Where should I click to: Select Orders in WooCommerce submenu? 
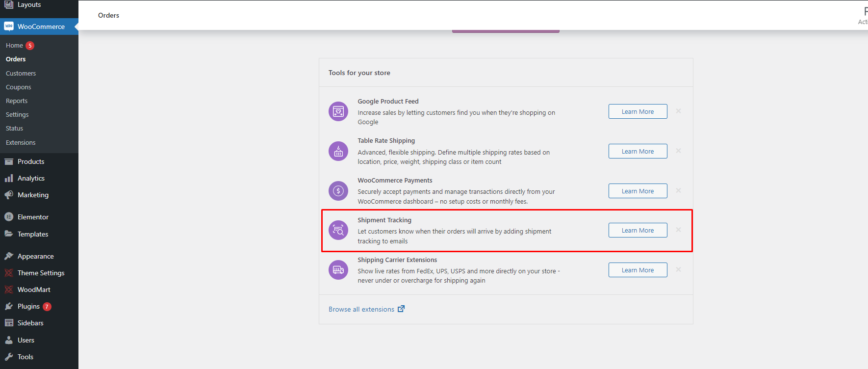click(16, 59)
